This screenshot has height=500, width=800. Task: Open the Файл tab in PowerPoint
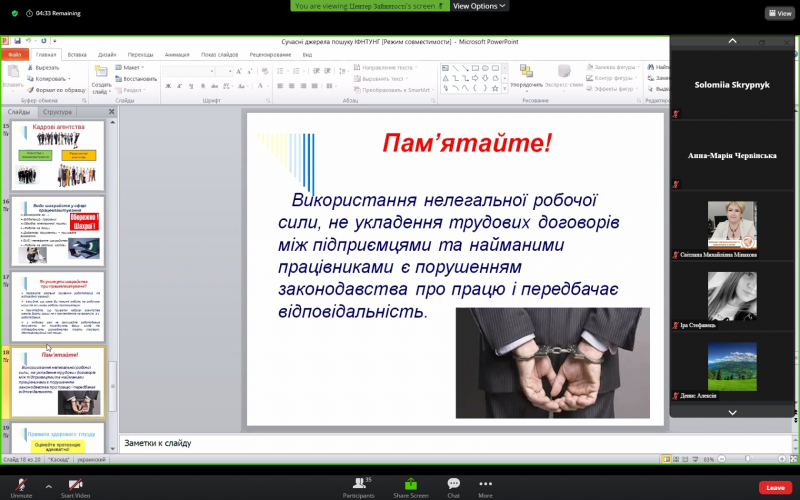[15, 55]
